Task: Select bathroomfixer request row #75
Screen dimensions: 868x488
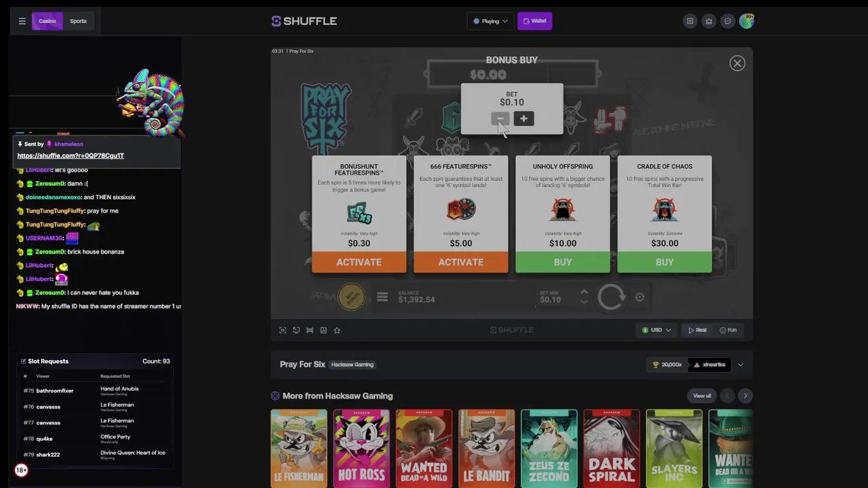Action: [95, 391]
